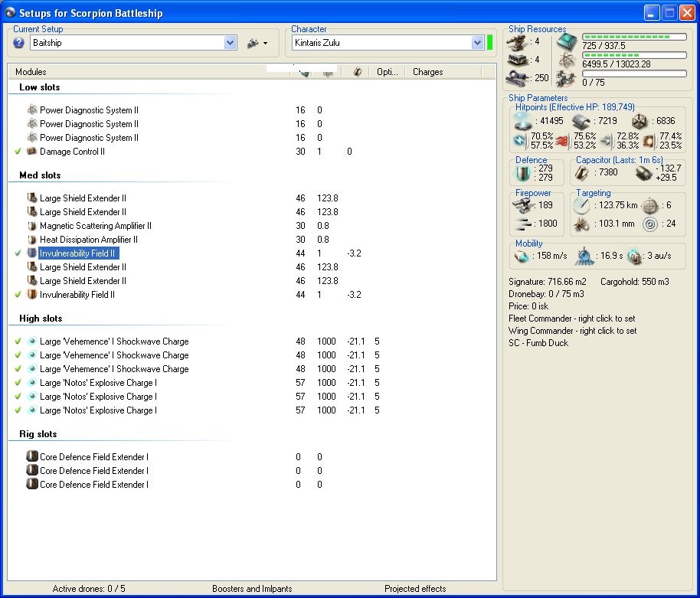Click the explosive resistance icon showing 77.4%

(x=649, y=142)
